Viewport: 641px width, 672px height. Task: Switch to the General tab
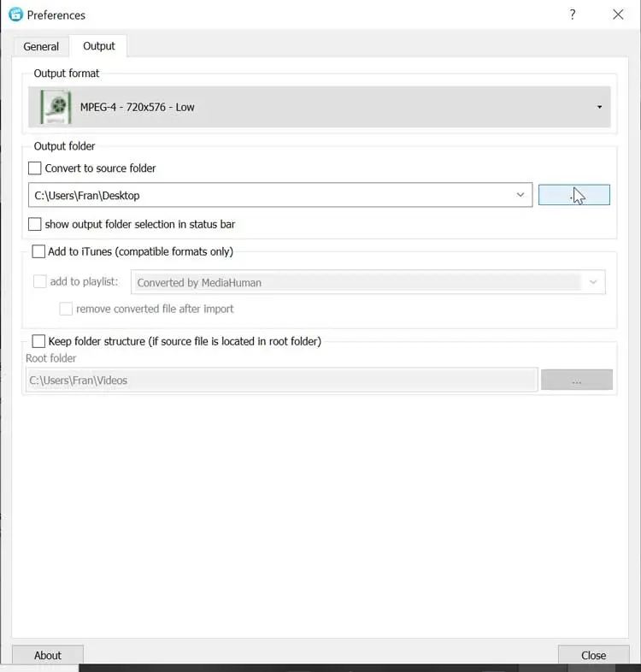coord(41,46)
